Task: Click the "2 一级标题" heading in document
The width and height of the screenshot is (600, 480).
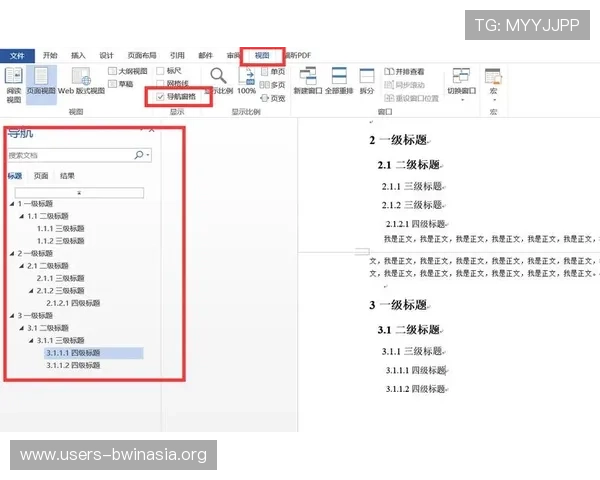Action: click(x=398, y=140)
